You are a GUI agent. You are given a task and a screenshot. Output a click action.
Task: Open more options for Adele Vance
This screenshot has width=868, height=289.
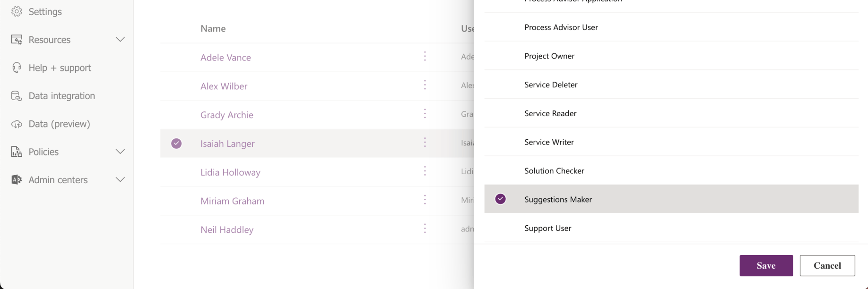point(425,57)
